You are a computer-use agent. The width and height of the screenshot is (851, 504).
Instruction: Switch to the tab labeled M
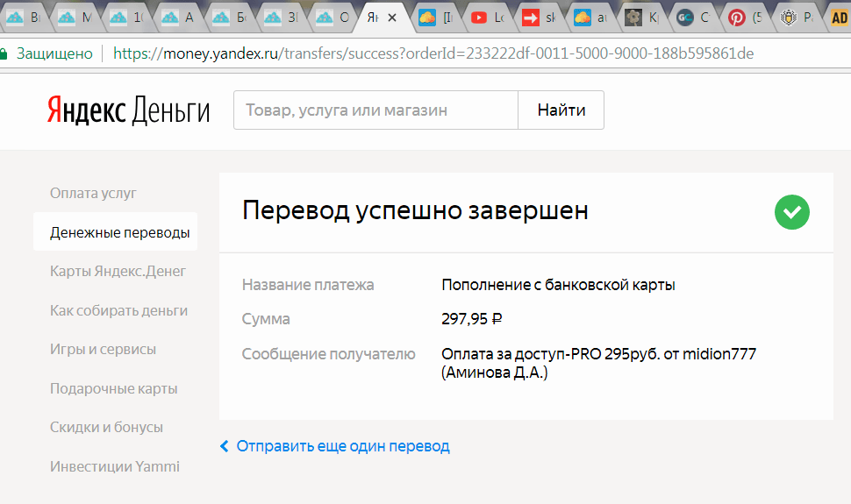(75, 18)
